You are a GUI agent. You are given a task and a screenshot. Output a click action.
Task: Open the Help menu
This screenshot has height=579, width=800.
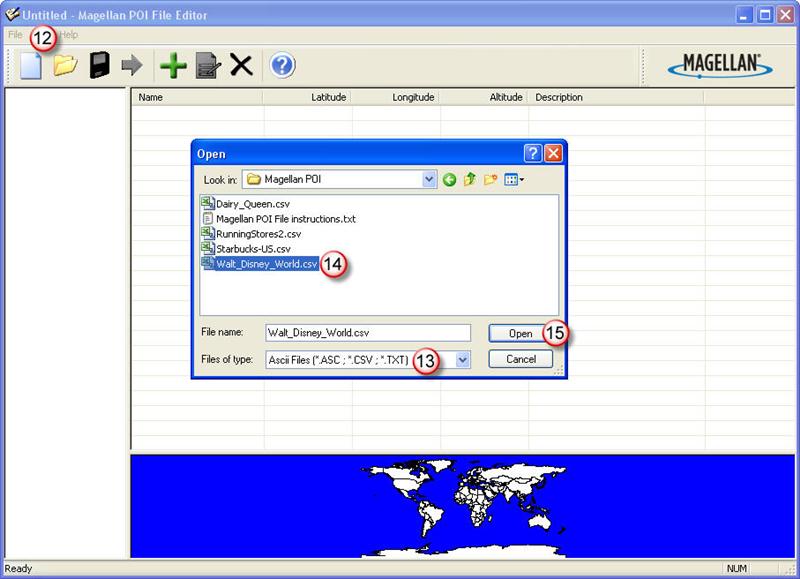point(68,34)
